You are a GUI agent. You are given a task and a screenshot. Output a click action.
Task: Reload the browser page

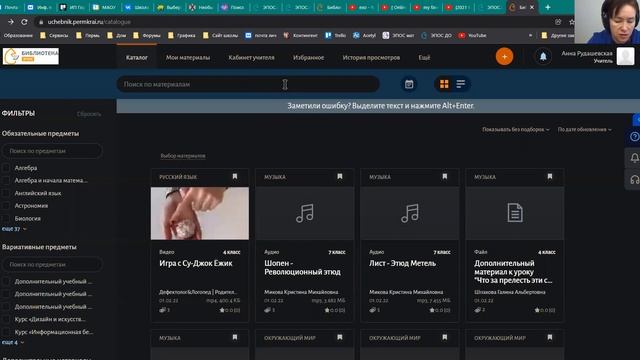(x=24, y=22)
